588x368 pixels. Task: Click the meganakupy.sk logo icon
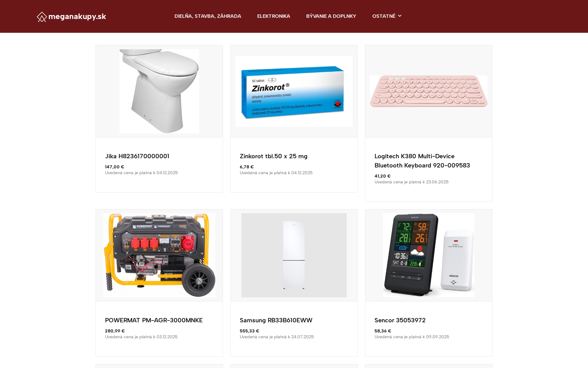[x=42, y=17]
